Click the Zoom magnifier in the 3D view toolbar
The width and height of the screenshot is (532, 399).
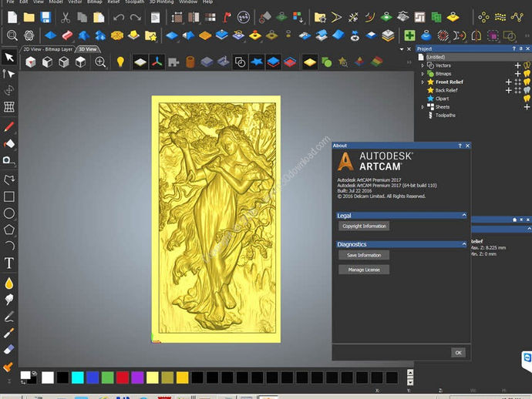click(x=100, y=62)
